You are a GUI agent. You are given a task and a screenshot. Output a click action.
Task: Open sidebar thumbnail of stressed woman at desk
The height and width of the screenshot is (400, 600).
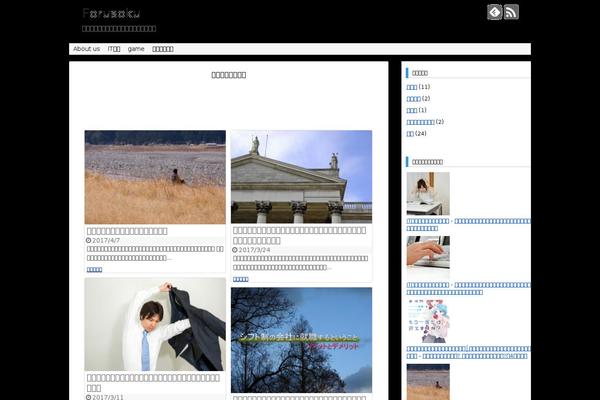(x=428, y=193)
